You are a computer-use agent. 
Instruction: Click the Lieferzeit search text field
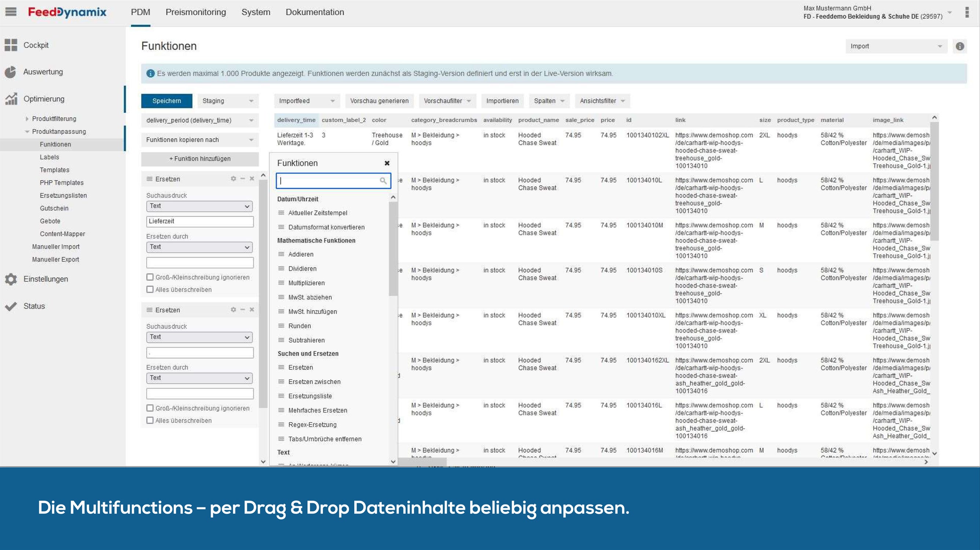pos(200,221)
